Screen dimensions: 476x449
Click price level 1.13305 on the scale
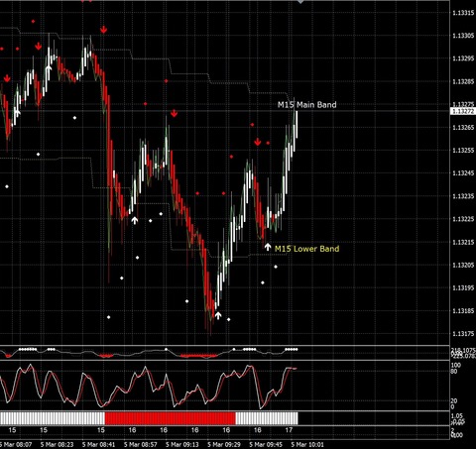463,36
